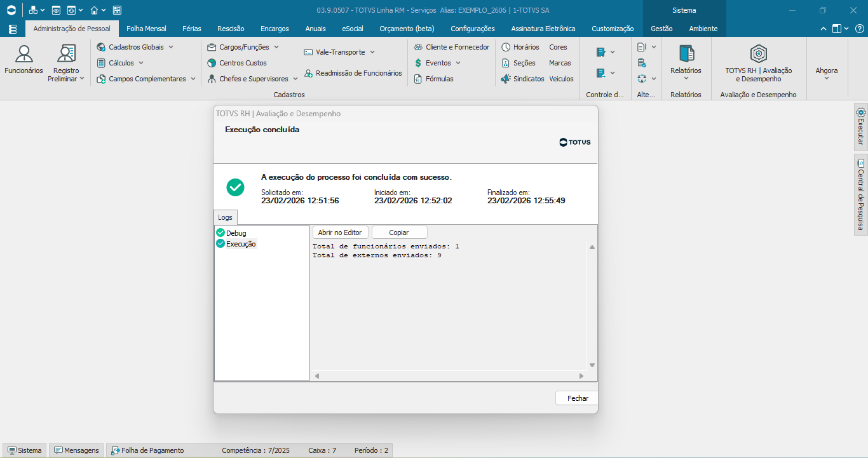The image size is (868, 458).
Task: Expand the home icon dropdown in title bar
Action: (104, 10)
